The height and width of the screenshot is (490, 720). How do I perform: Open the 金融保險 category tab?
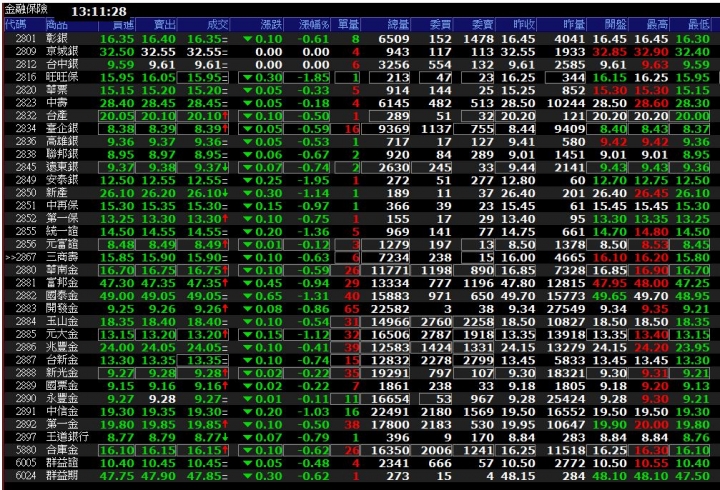26,9
